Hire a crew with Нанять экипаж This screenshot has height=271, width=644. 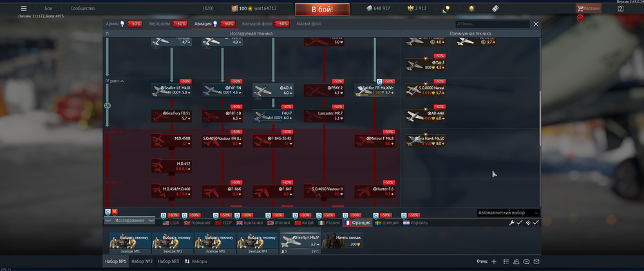tap(343, 241)
